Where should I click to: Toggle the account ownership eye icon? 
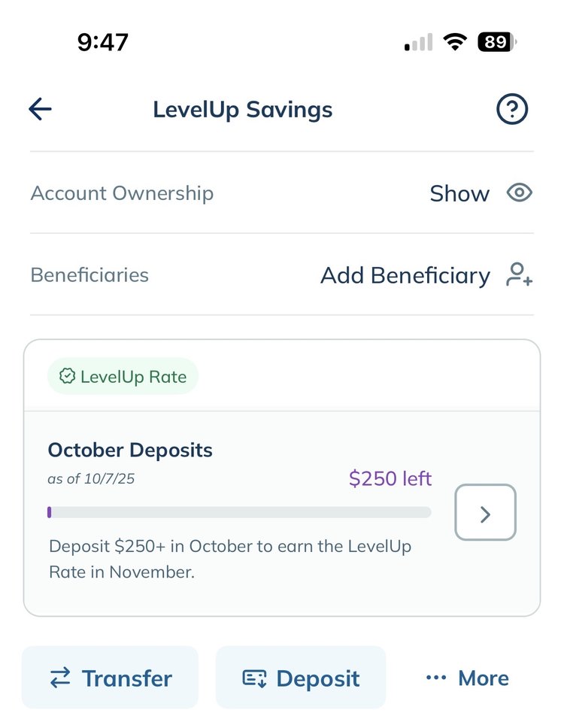[519, 193]
